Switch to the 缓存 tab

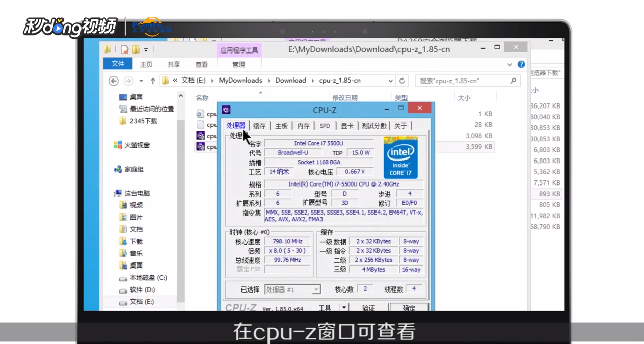point(259,126)
